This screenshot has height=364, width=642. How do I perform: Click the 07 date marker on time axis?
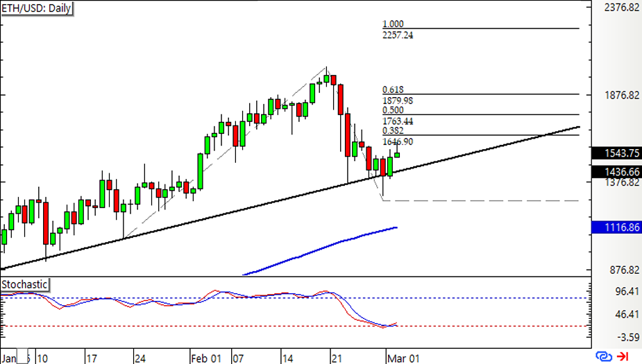coord(238,358)
